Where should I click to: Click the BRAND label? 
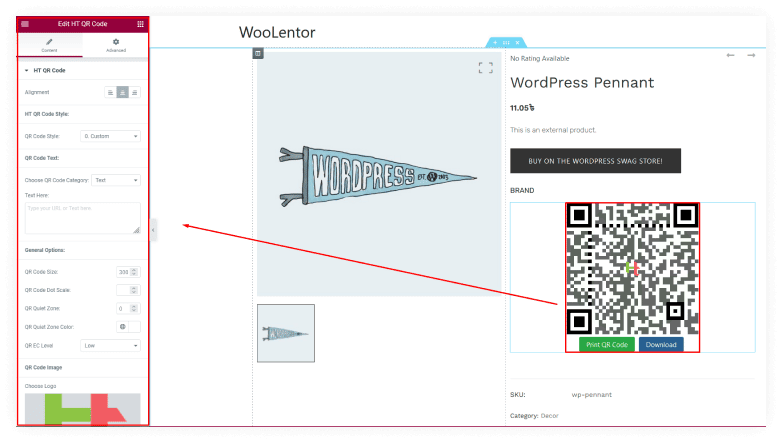[522, 191]
